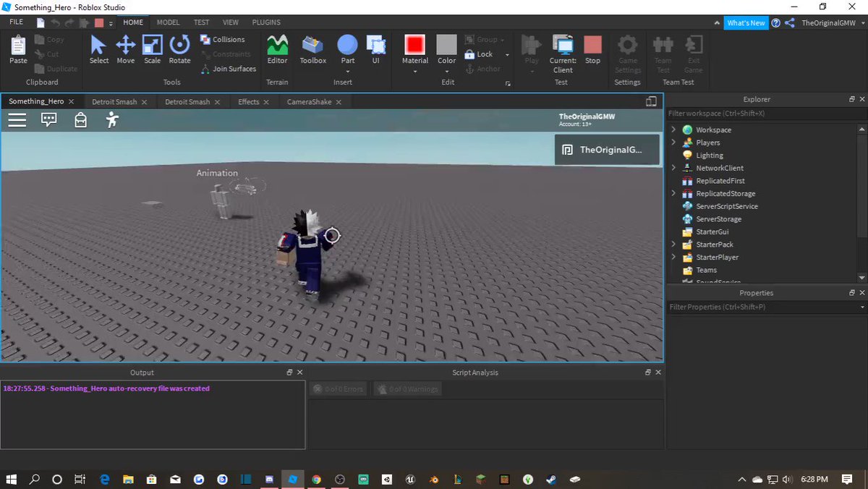Open the Terrain Editor
The height and width of the screenshot is (489, 868).
click(x=277, y=50)
